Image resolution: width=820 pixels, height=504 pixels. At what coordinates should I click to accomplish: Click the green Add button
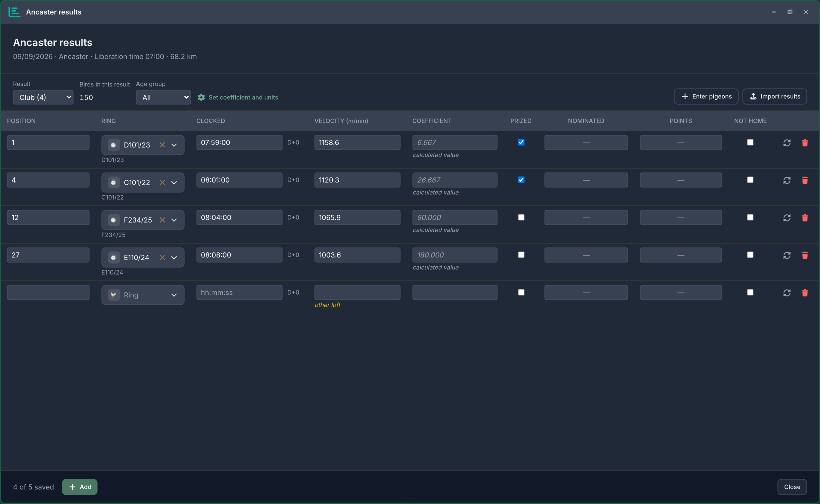tap(80, 487)
